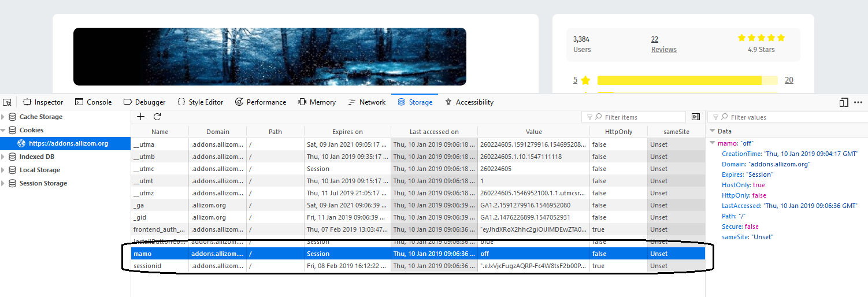Collapse the Cookies tree node
The height and width of the screenshot is (297, 868).
pyautogui.click(x=3, y=131)
